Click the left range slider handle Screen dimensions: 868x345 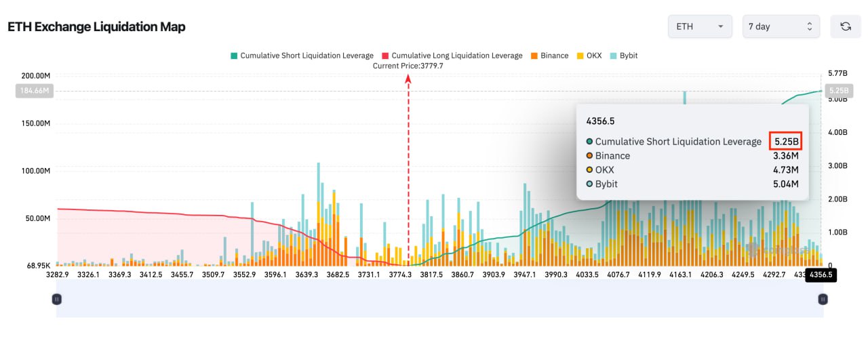(x=57, y=299)
